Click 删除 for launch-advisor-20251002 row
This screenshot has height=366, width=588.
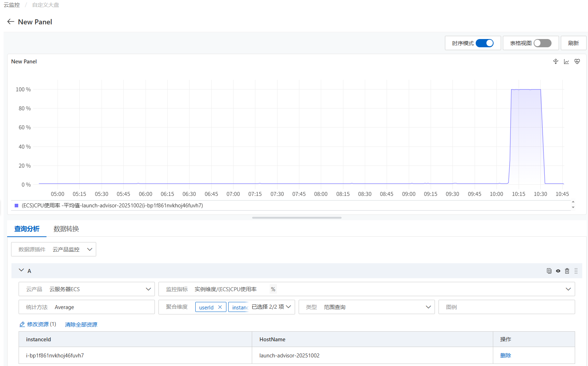point(505,355)
